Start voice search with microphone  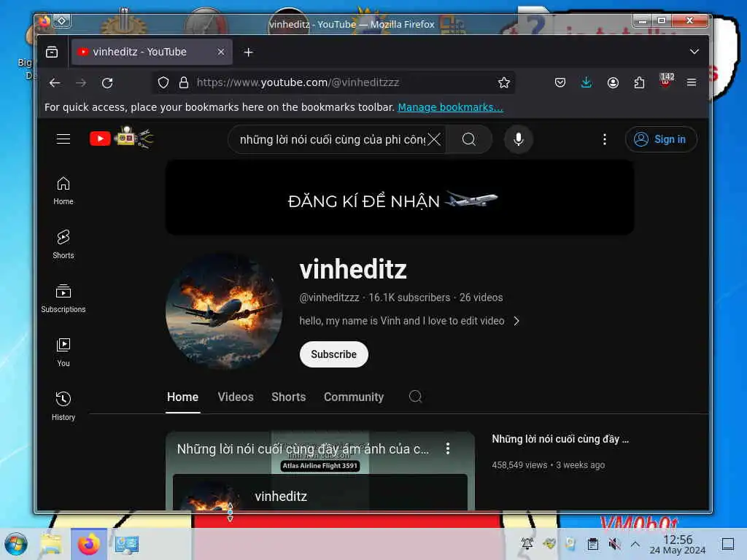point(519,139)
